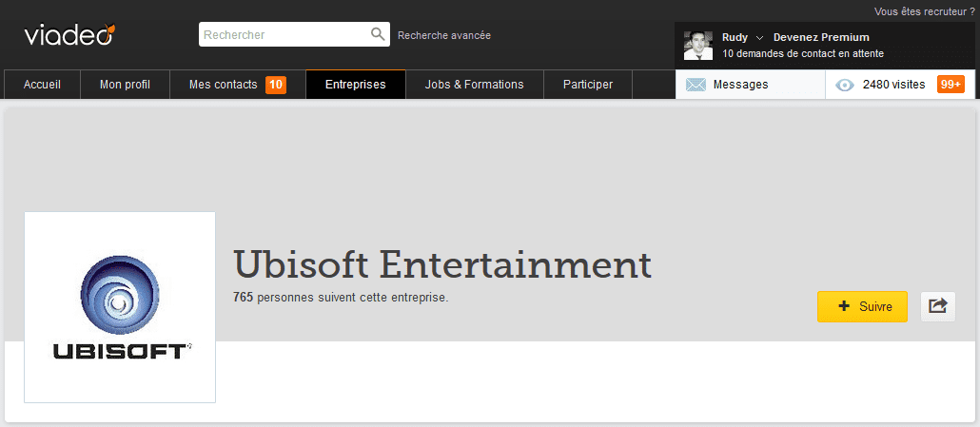Image resolution: width=980 pixels, height=427 pixels.
Task: Open Rudy's profile photo thumbnail
Action: pyautogui.click(x=698, y=46)
